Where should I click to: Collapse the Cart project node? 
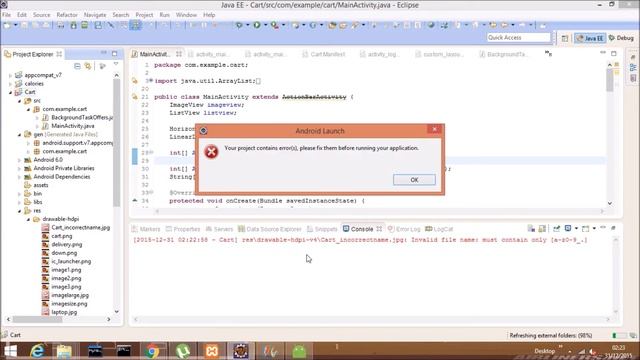pos(10,92)
